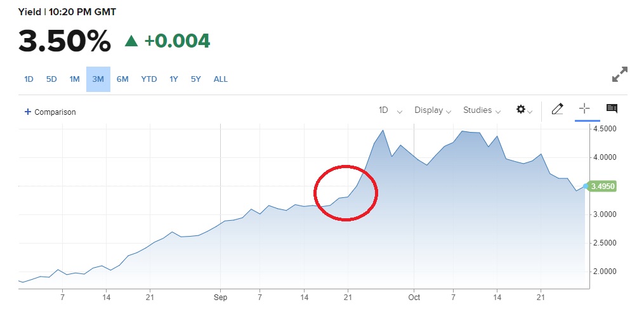
Task: Switch to the 6M range
Action: click(122, 79)
